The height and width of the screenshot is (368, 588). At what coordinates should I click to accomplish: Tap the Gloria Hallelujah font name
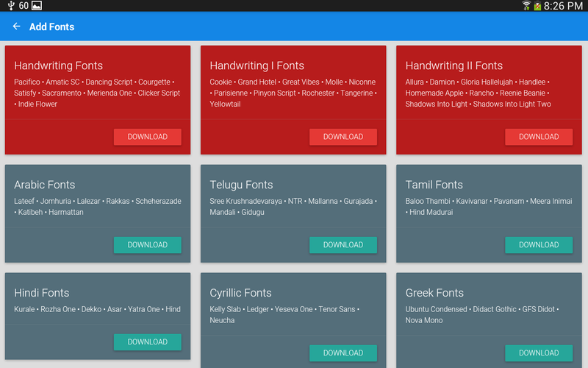click(x=487, y=82)
